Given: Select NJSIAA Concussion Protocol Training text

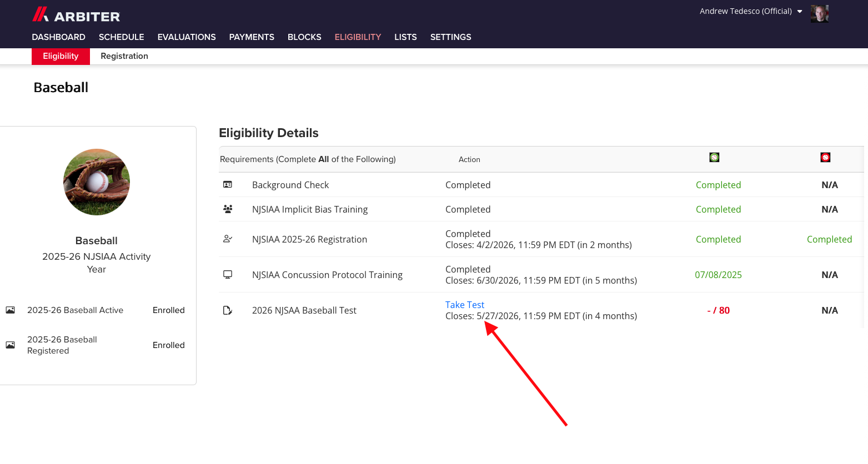Looking at the screenshot, I should tap(327, 275).
